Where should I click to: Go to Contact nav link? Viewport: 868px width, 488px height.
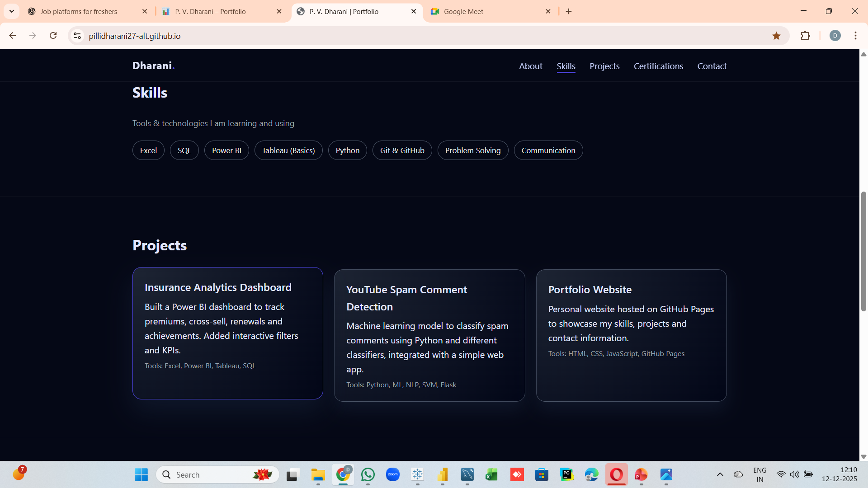pos(712,66)
